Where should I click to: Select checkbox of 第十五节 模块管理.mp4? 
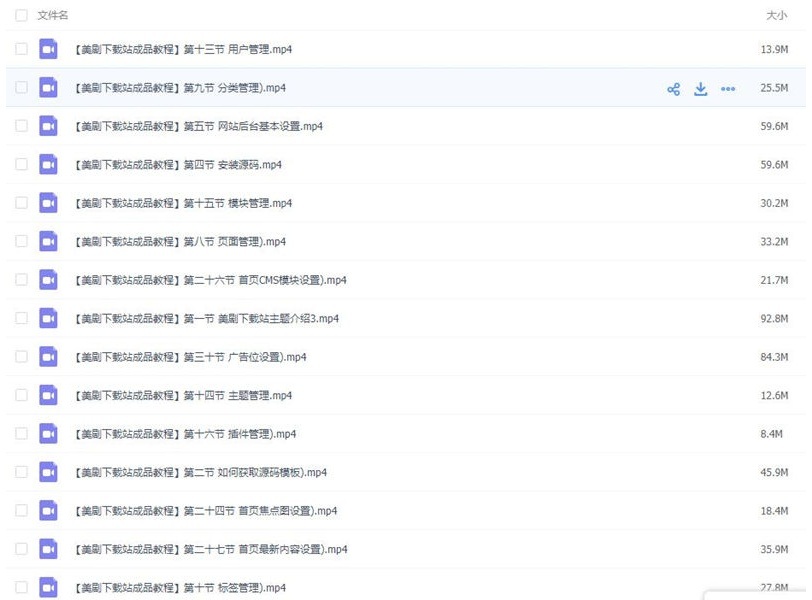pos(21,203)
